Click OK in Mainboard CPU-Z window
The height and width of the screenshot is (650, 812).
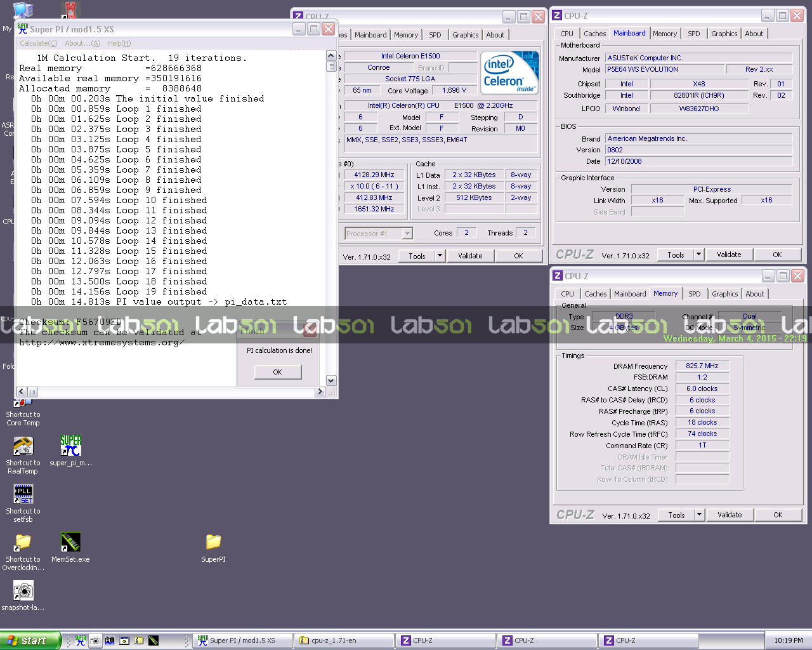tap(777, 255)
